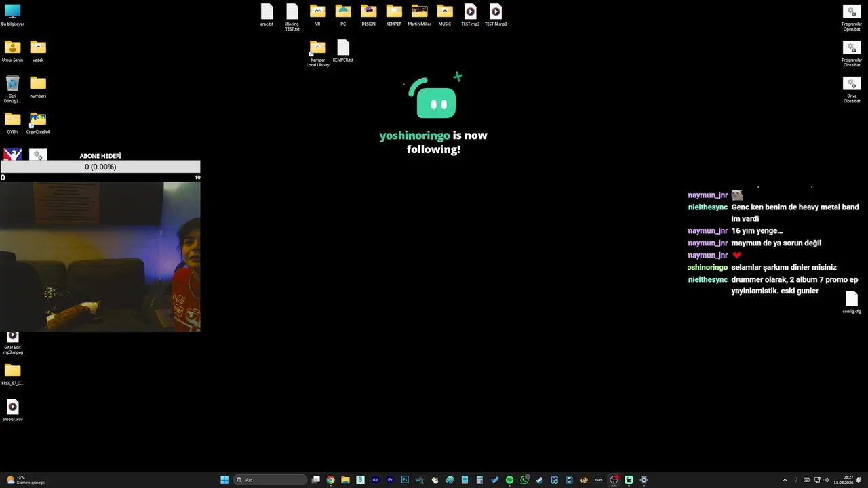Open the Martin Miller folder
This screenshot has width=868, height=488.
(x=419, y=15)
